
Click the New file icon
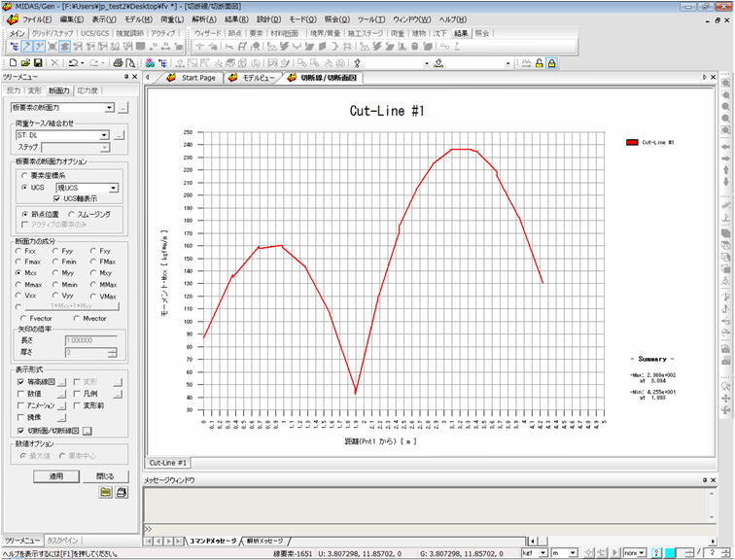click(14, 63)
